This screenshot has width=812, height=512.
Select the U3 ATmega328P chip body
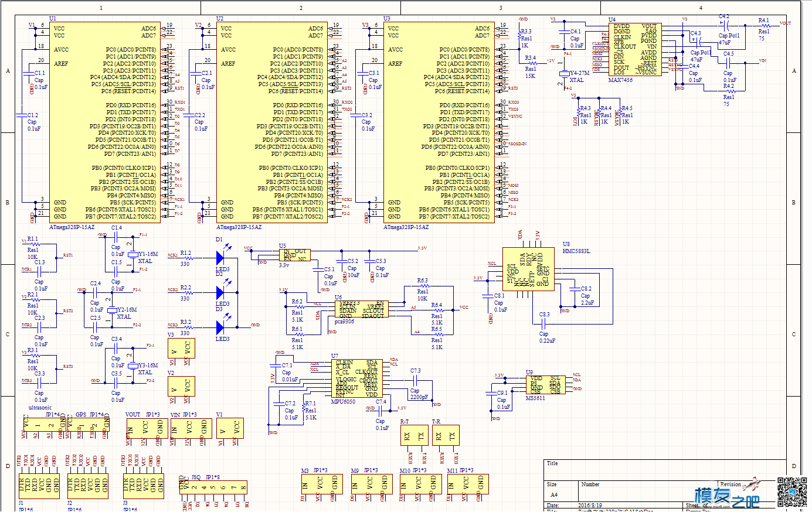[439, 122]
